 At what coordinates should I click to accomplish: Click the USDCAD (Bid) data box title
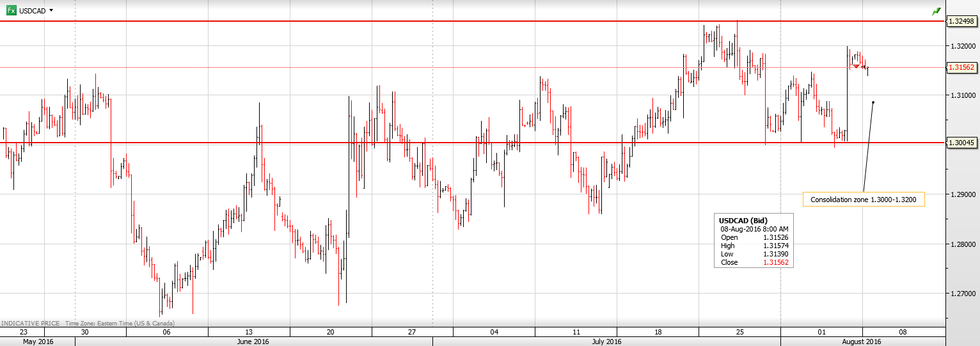(745, 221)
